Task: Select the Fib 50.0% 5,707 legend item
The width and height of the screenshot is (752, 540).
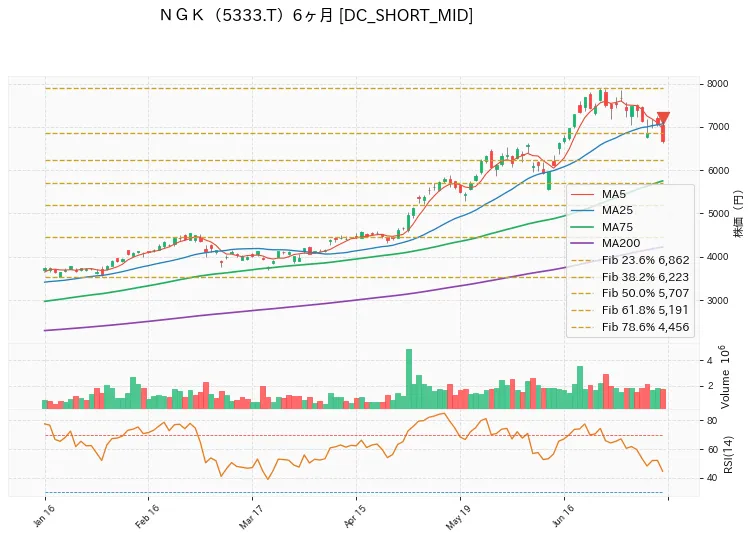Action: pos(630,293)
